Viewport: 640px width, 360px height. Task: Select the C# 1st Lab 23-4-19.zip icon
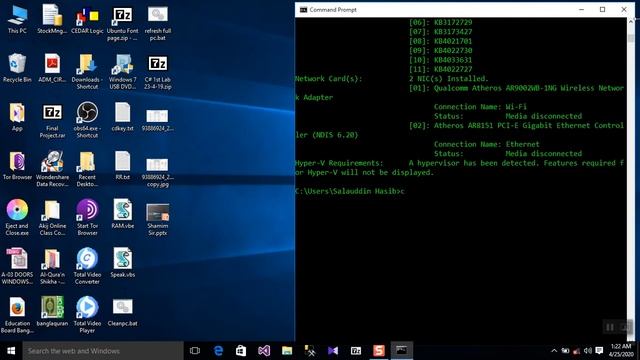click(x=158, y=72)
